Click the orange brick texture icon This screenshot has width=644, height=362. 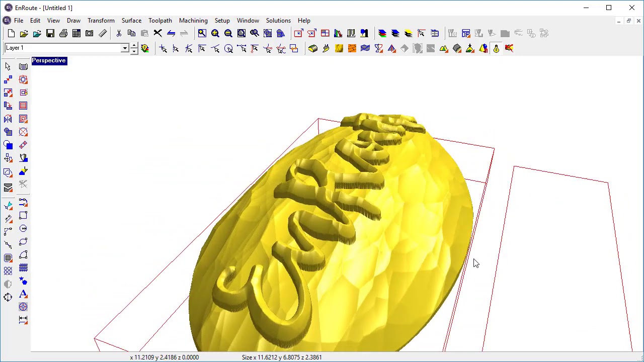tap(352, 48)
